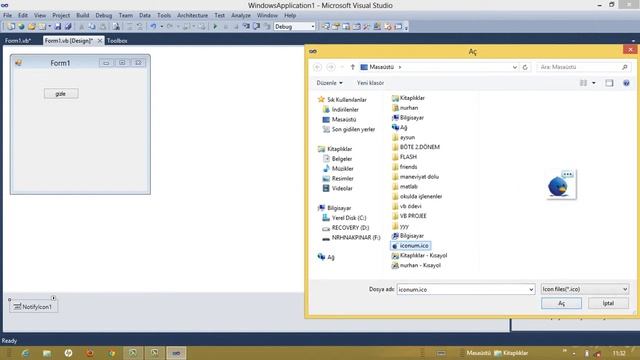The width and height of the screenshot is (640, 360).
Task: Close the Form1.vb [Design] tab
Action: pyautogui.click(x=100, y=40)
